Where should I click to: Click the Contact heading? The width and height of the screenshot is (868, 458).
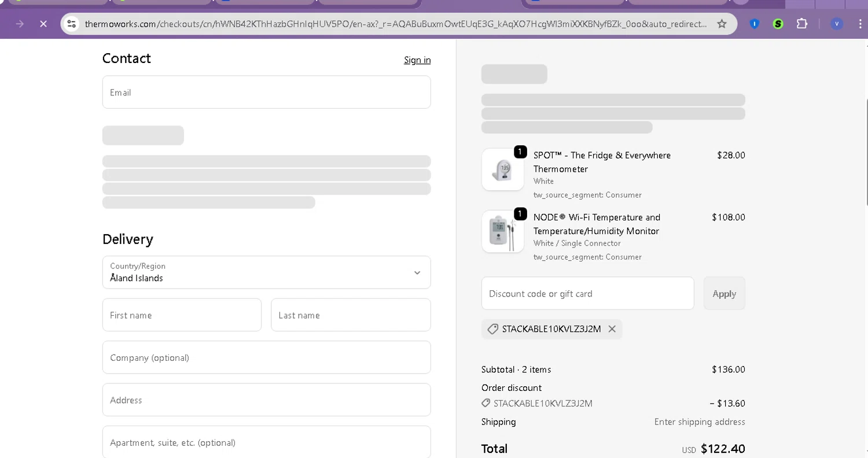point(127,58)
